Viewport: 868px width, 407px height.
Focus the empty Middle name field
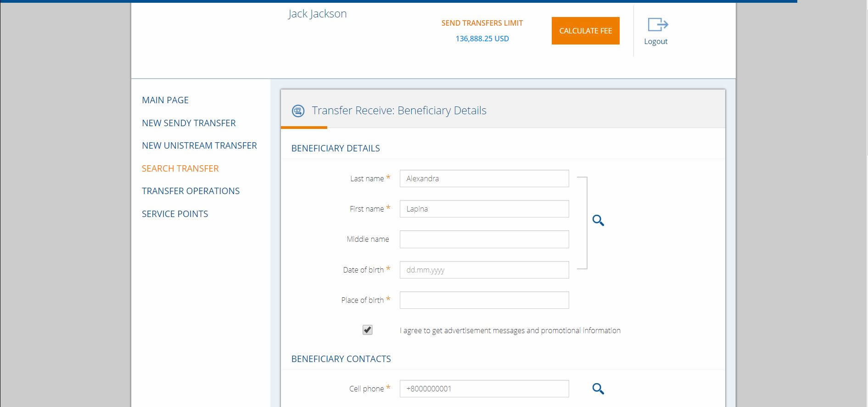point(484,239)
